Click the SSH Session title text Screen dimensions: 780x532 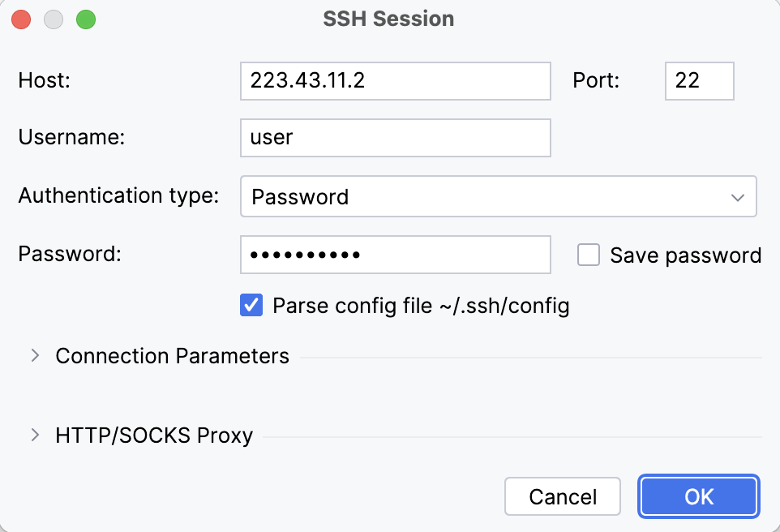tap(388, 18)
